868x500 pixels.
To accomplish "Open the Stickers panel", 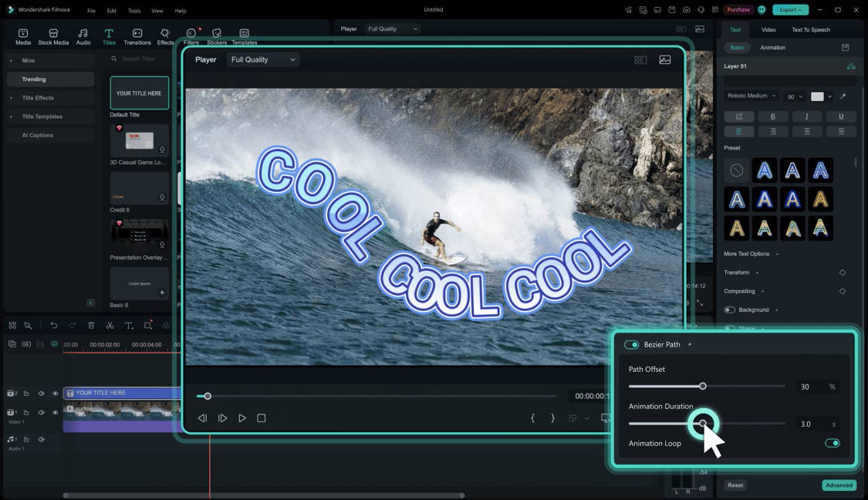I will click(217, 36).
